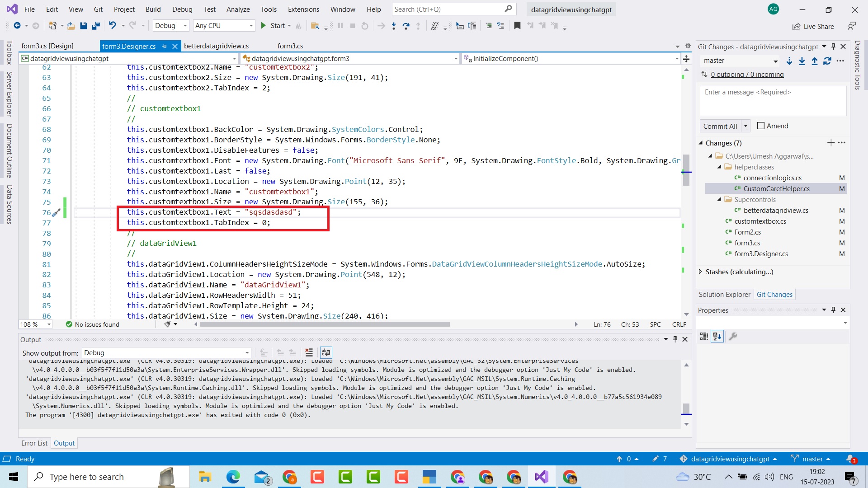The image size is (868, 488).
Task: Click the 0 outgoing / 0 incoming link
Action: click(x=747, y=75)
